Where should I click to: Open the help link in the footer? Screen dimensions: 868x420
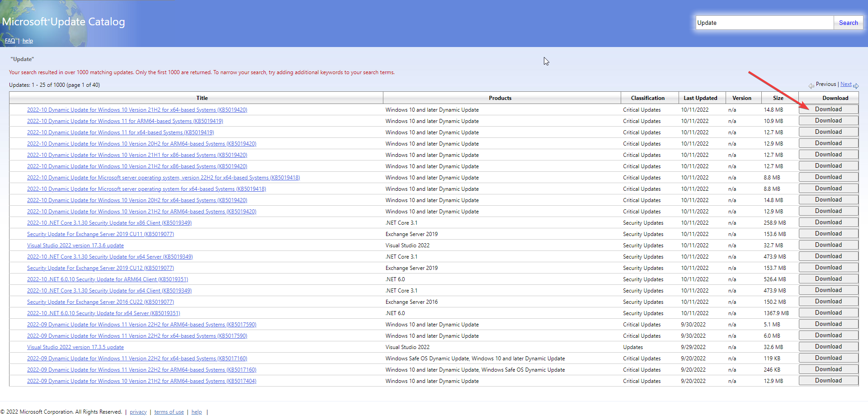click(x=197, y=412)
